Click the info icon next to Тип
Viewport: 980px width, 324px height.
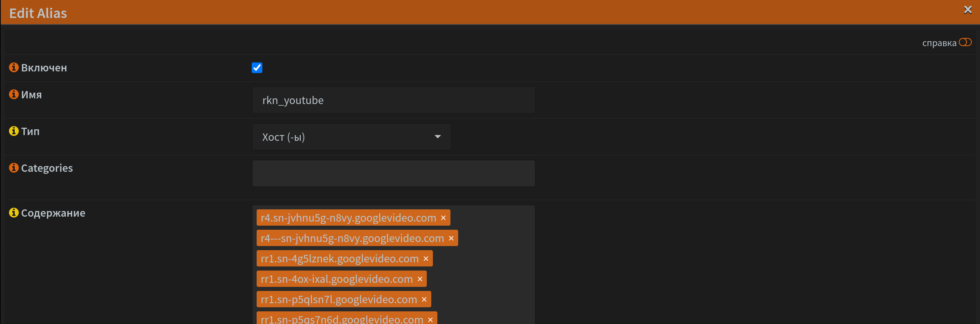14,131
